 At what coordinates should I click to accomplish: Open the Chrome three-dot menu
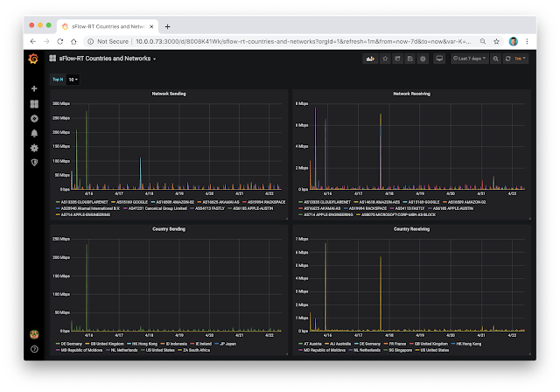point(527,41)
